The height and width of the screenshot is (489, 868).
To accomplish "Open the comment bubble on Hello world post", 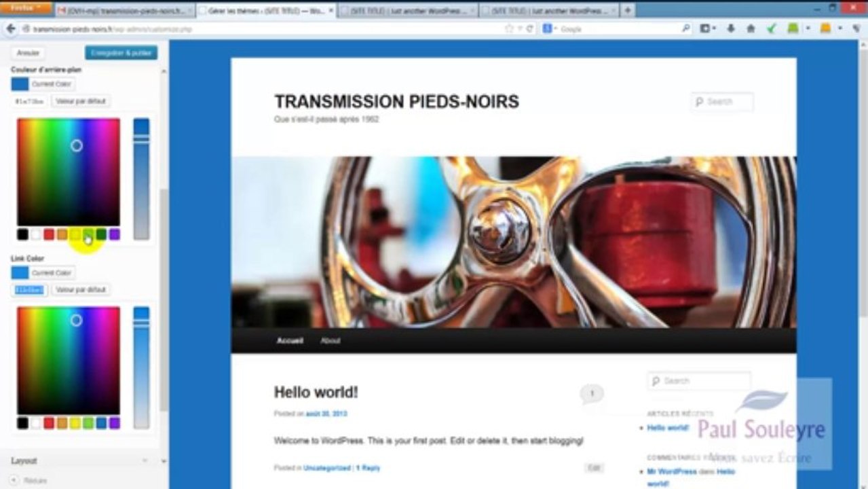I will pyautogui.click(x=592, y=393).
